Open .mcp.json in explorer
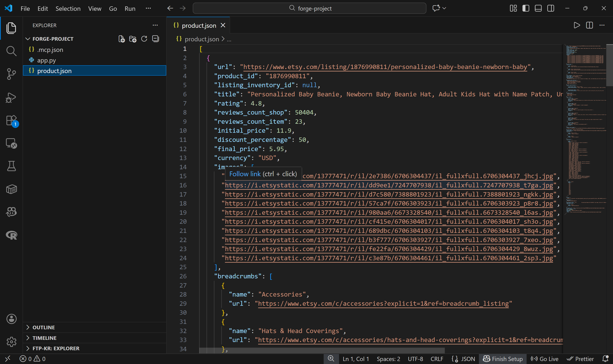The image size is (613, 364). [95, 50]
